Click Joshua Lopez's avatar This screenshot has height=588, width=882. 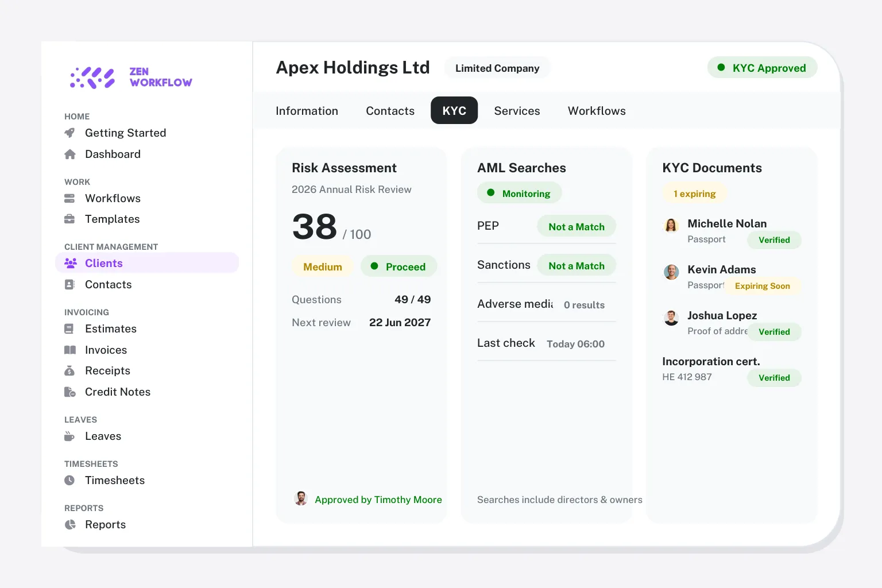pos(671,318)
